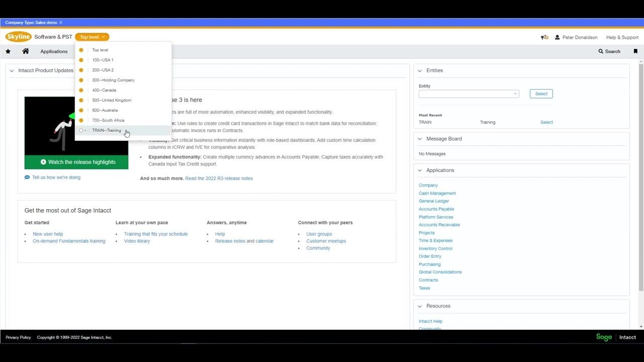This screenshot has height=362, width=644.
Task: Open Help & Support
Action: coord(622,37)
